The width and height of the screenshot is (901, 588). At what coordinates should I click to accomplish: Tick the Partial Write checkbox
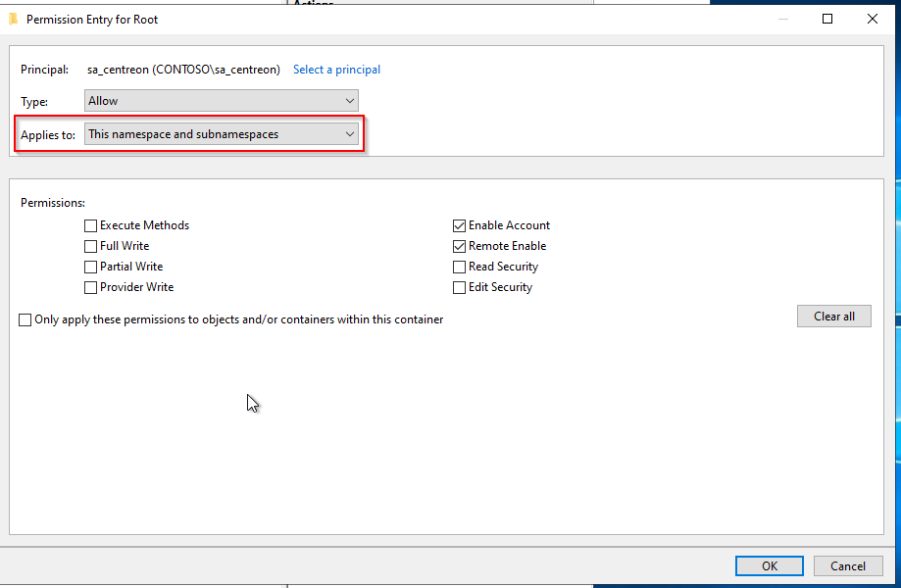[91, 267]
